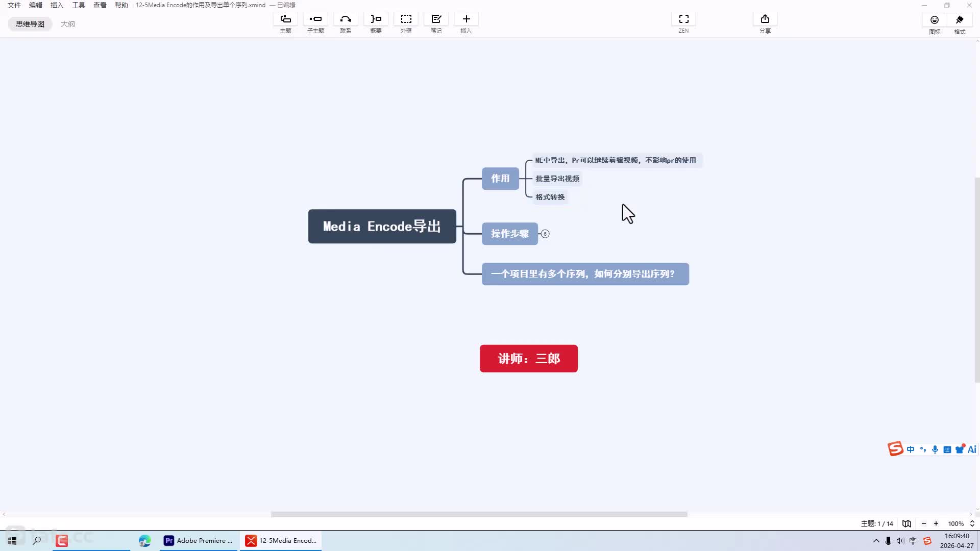Open Sogou skin shirt icon

point(960,449)
